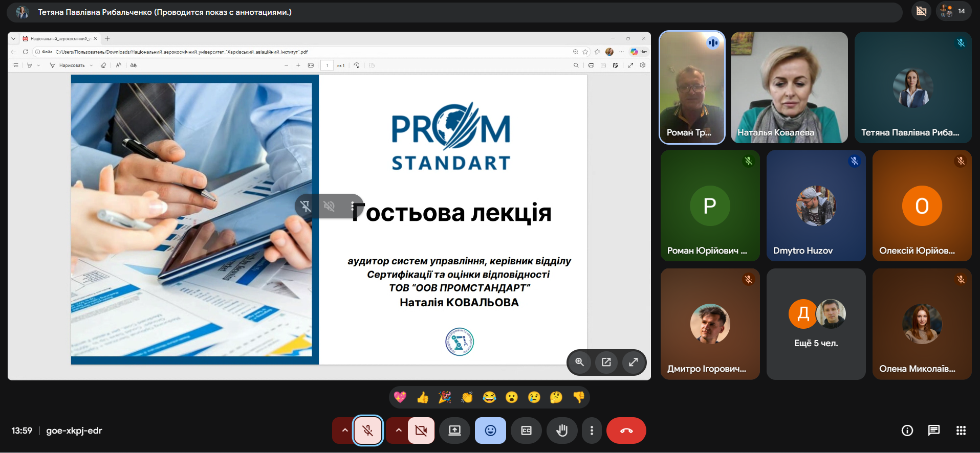Zoom into the shared presentation
The height and width of the screenshot is (453, 980).
tap(579, 362)
